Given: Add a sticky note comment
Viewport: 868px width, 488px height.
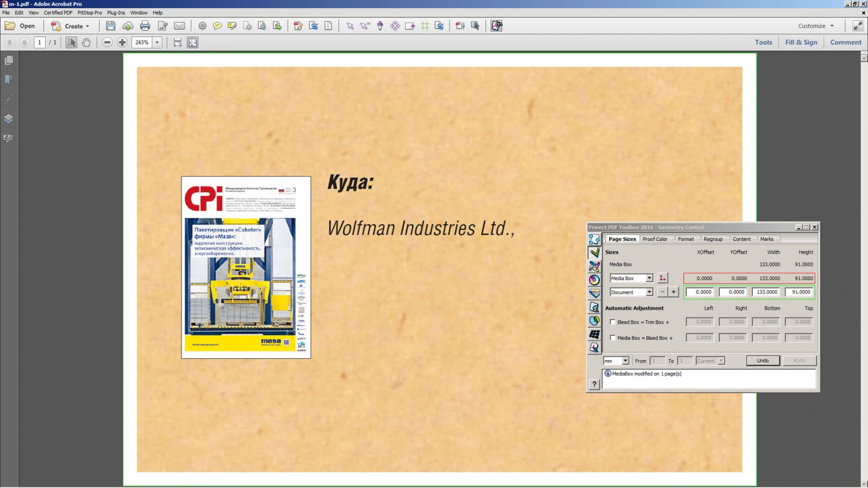Looking at the screenshot, I should pos(217,26).
